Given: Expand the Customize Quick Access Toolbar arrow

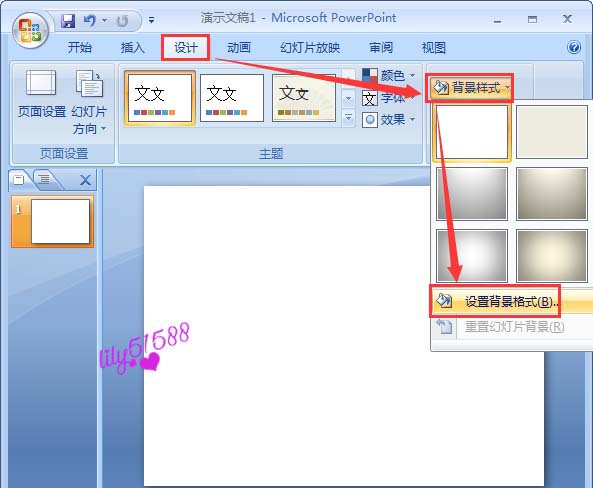Looking at the screenshot, I should pos(151,20).
